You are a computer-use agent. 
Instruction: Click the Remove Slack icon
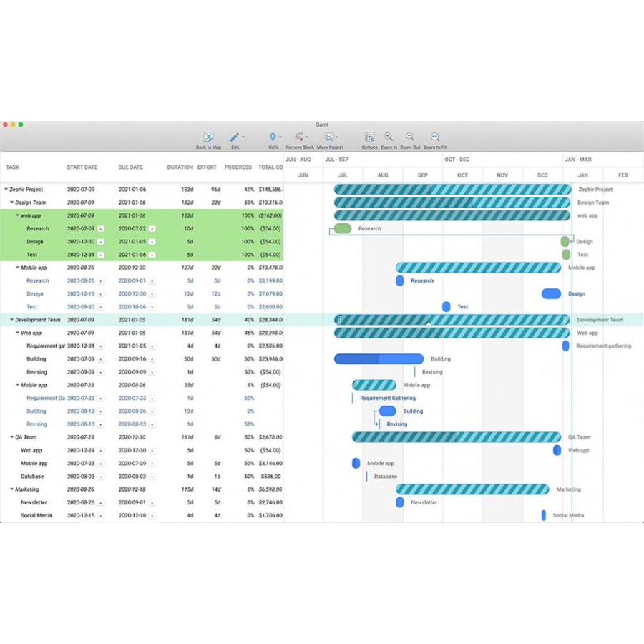pos(298,136)
